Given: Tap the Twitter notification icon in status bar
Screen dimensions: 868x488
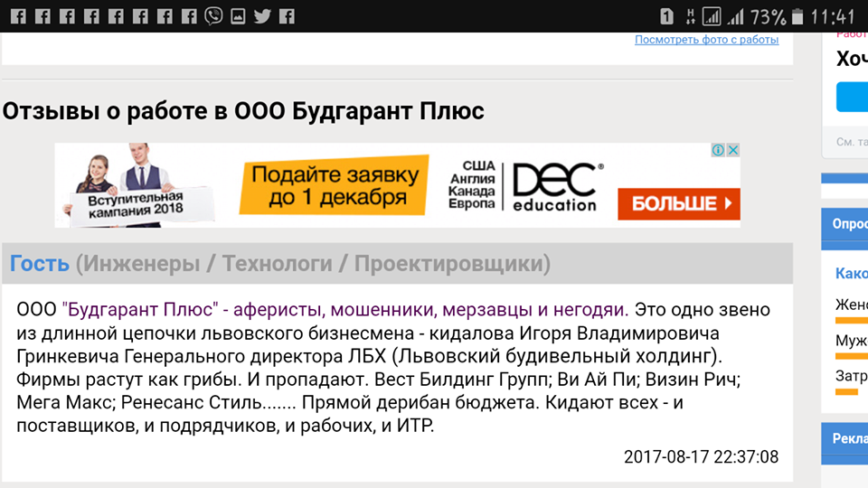Looking at the screenshot, I should (x=262, y=16).
